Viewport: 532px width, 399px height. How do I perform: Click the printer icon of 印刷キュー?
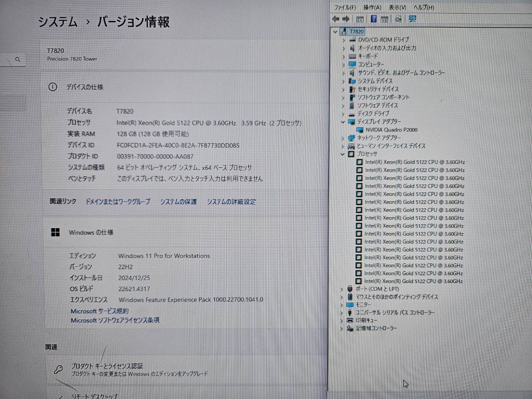(350, 320)
